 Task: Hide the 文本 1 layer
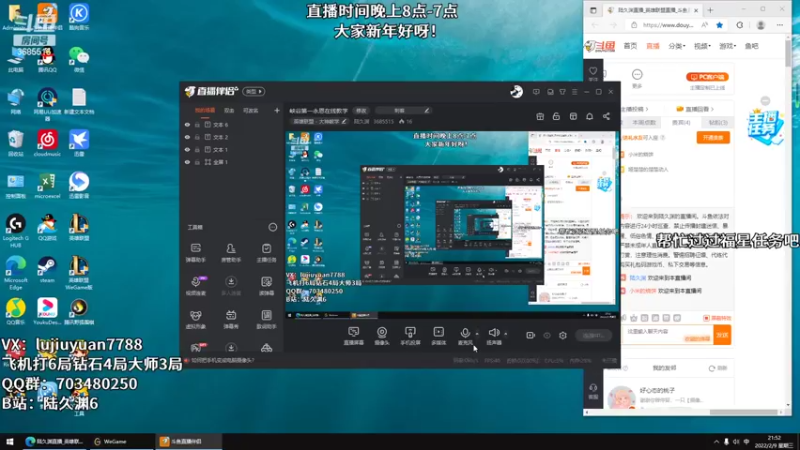tap(187, 149)
